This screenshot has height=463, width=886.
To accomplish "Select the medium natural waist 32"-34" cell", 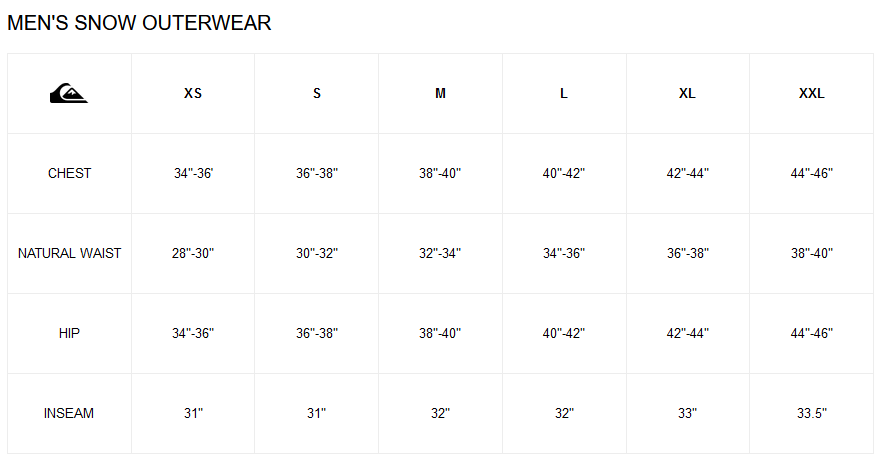I will [440, 254].
